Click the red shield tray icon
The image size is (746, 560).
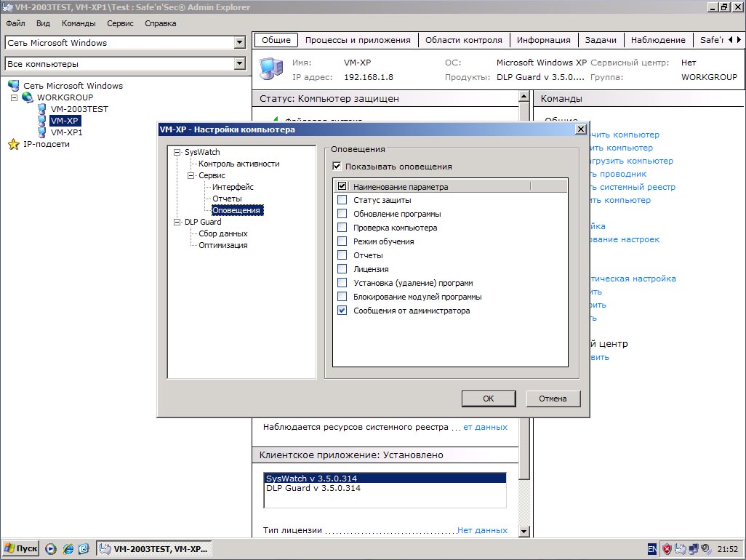667,549
